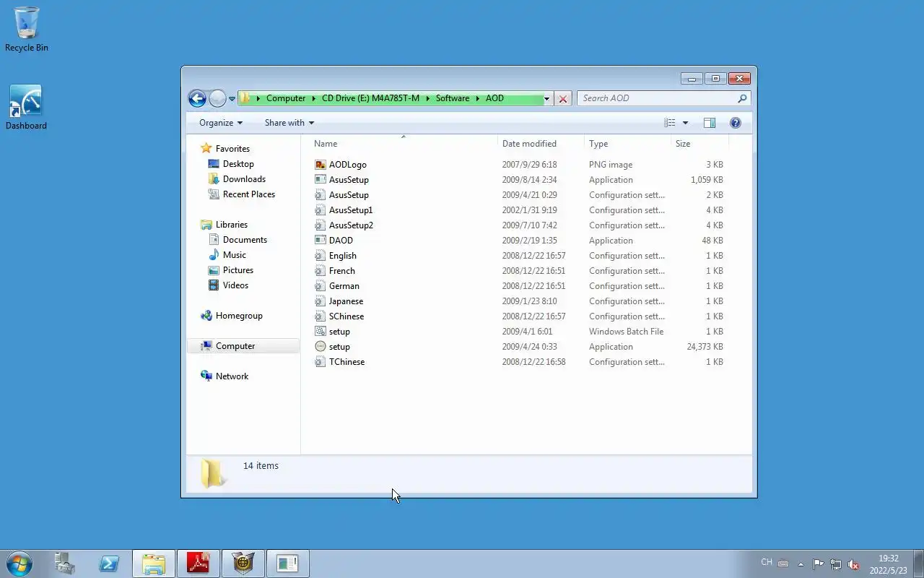Open Downloads in Favorites

click(244, 179)
